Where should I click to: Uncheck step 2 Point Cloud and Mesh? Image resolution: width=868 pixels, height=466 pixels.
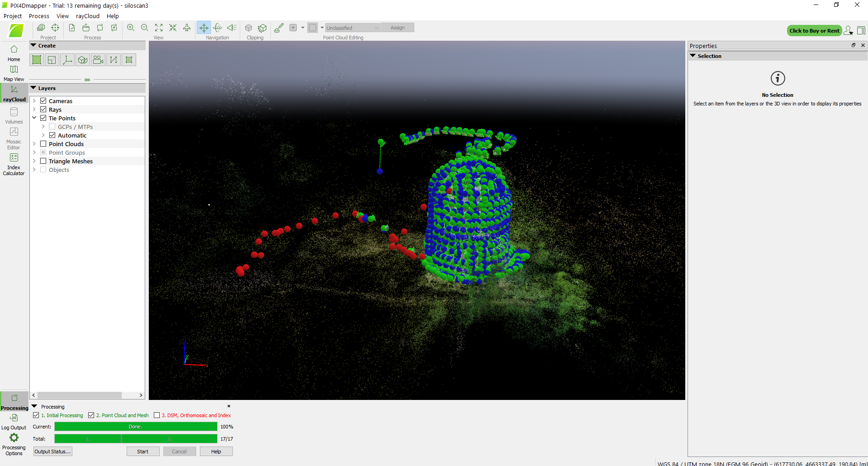pyautogui.click(x=91, y=415)
